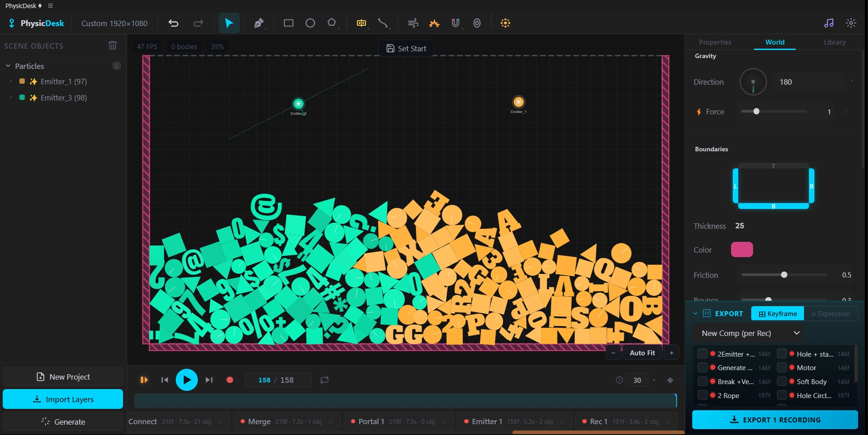The image size is (868, 435).
Task: Click the keyframe diamond icon in timeline
Action: click(x=670, y=380)
